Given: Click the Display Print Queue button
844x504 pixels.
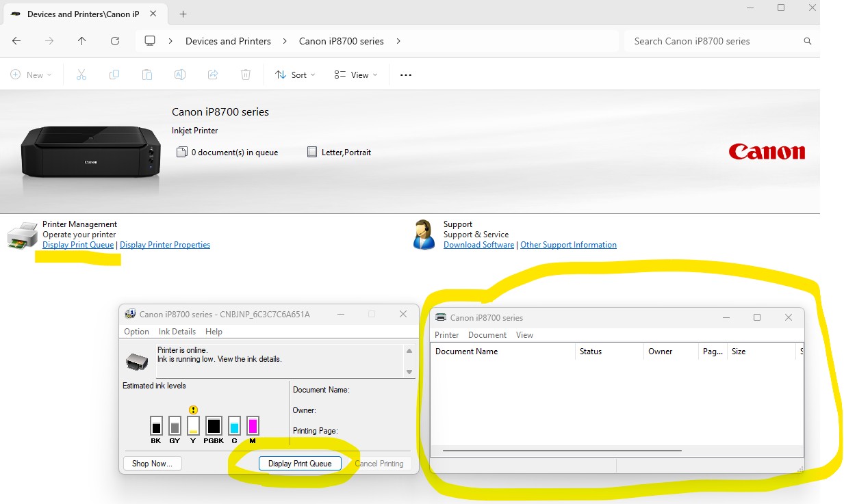Looking at the screenshot, I should coord(300,464).
